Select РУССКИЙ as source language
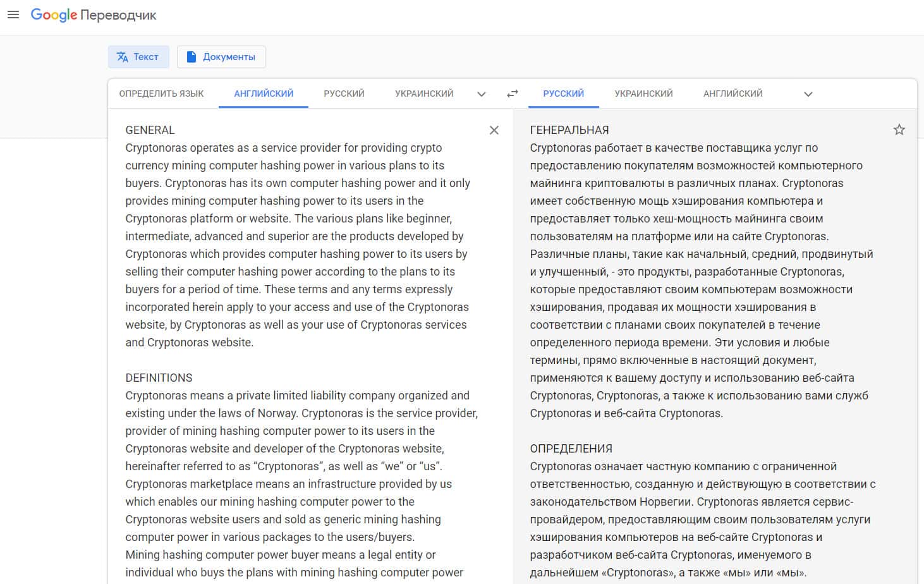Viewport: 924px width, 584px height. point(344,94)
